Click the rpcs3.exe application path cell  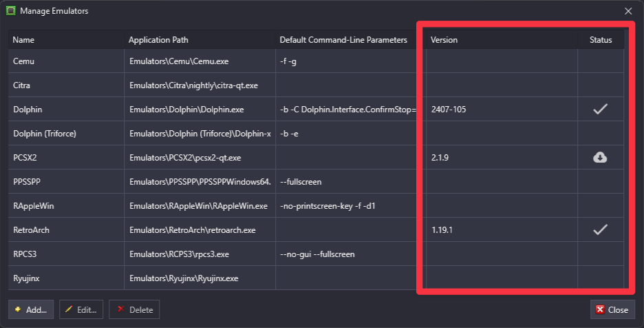tap(200, 254)
